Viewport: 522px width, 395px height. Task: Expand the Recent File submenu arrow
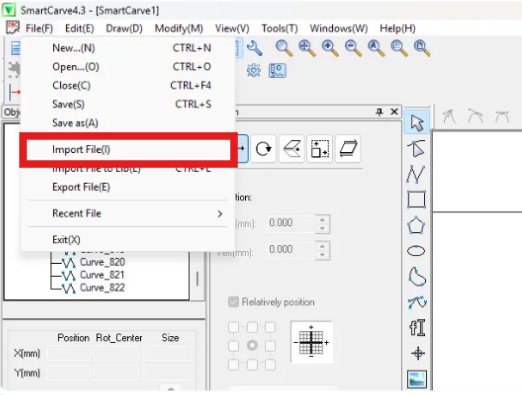pos(220,214)
